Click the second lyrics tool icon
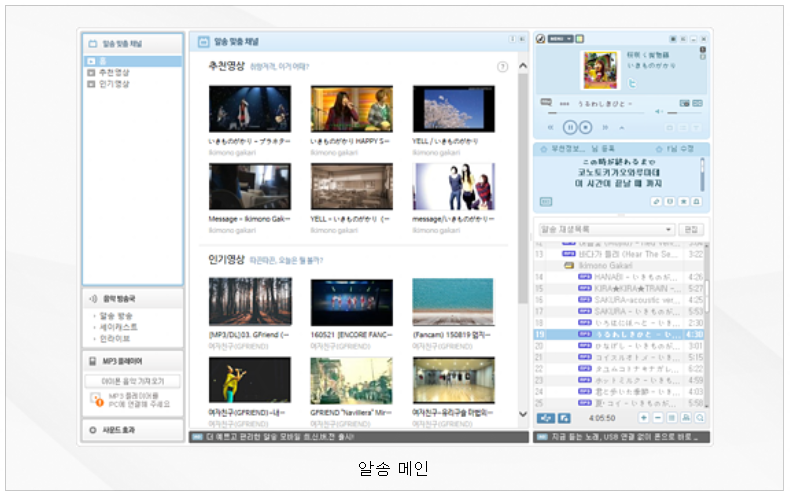This screenshot has width=790, height=495. pos(670,202)
